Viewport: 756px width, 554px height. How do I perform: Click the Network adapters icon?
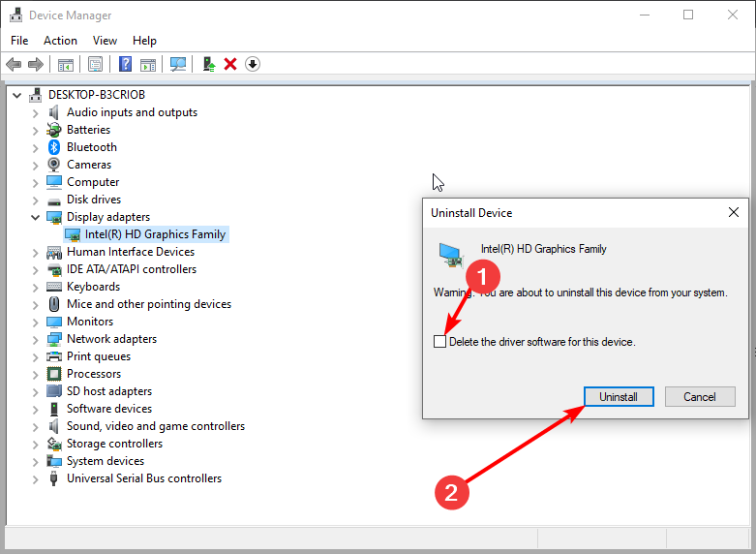point(54,339)
